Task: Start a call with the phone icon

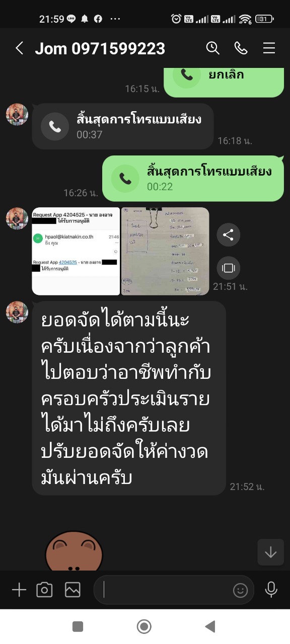Action: click(x=241, y=48)
